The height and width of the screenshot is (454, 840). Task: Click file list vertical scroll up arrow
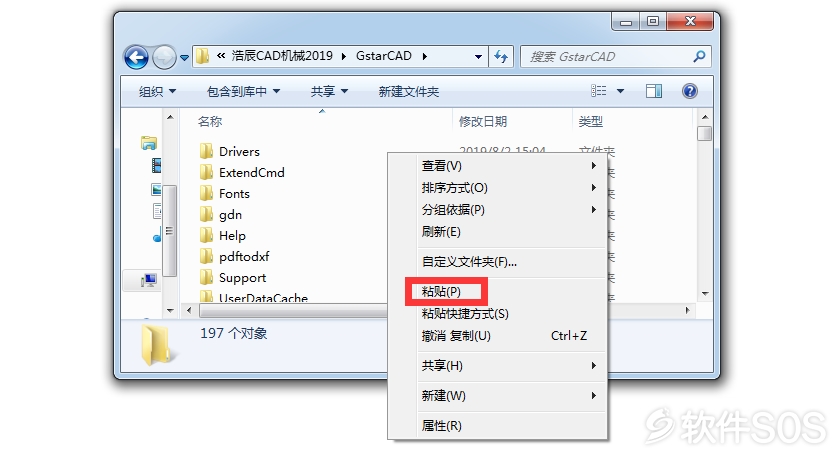(x=705, y=117)
